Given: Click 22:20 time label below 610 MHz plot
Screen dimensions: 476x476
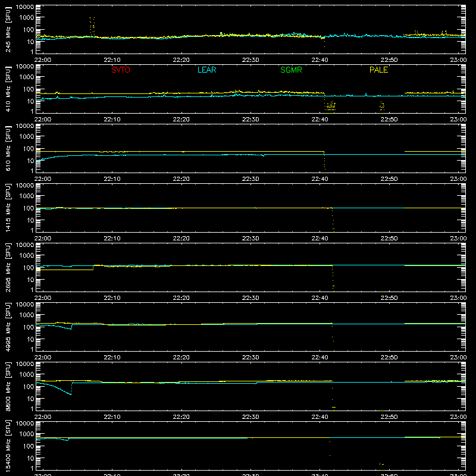Looking at the screenshot, I should [x=181, y=179].
